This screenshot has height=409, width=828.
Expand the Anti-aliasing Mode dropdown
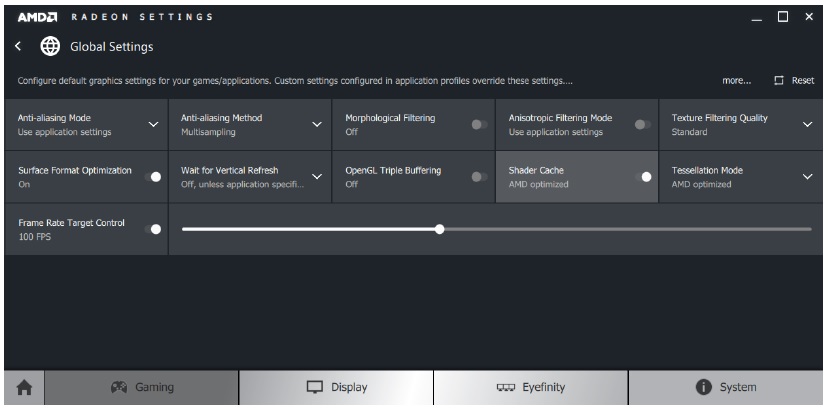[153, 125]
